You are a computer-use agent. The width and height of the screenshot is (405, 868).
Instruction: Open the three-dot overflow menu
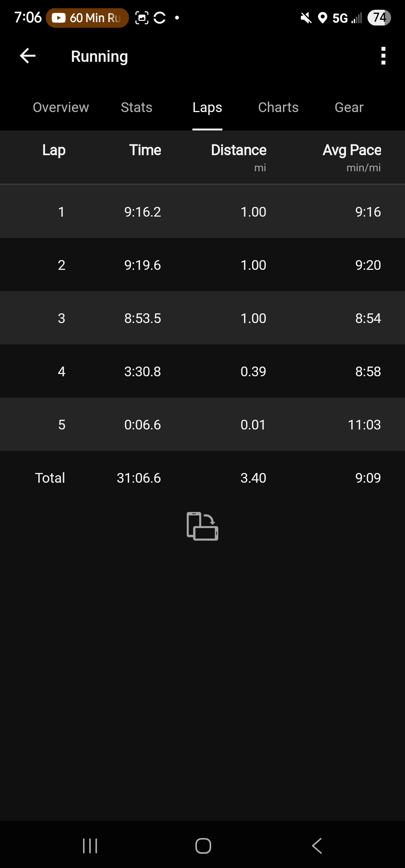click(x=383, y=56)
